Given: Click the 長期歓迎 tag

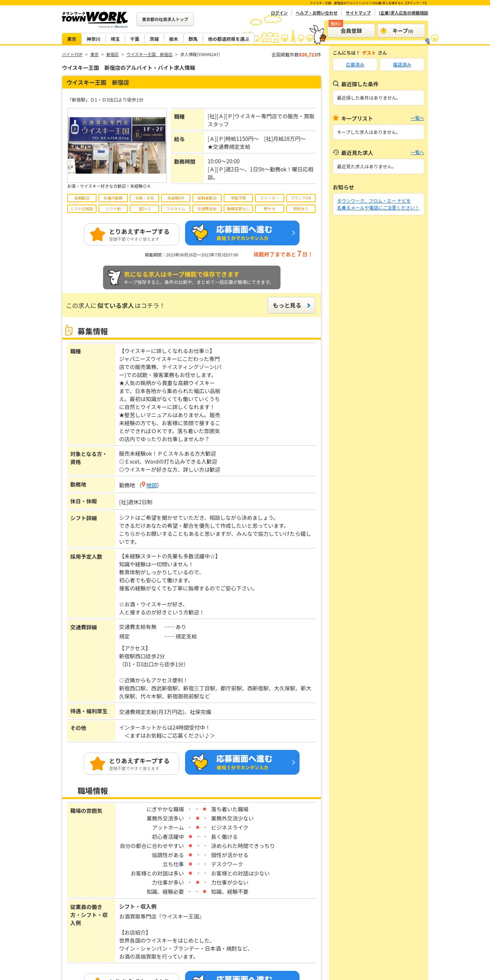Looking at the screenshot, I should tap(82, 198).
